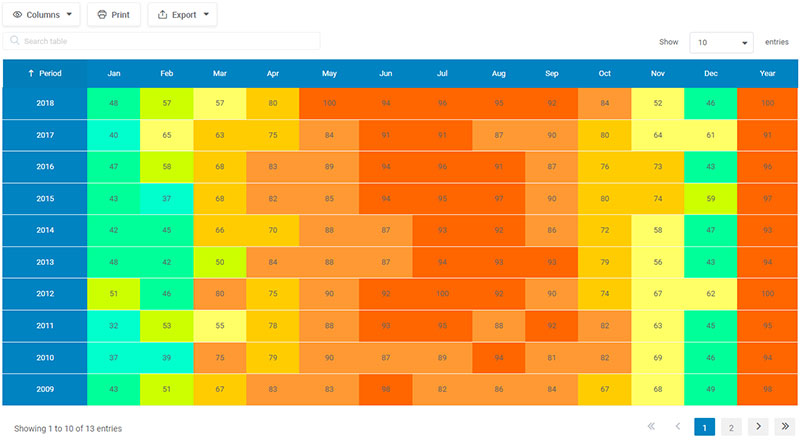Sort table by Jul column header

[x=442, y=73]
